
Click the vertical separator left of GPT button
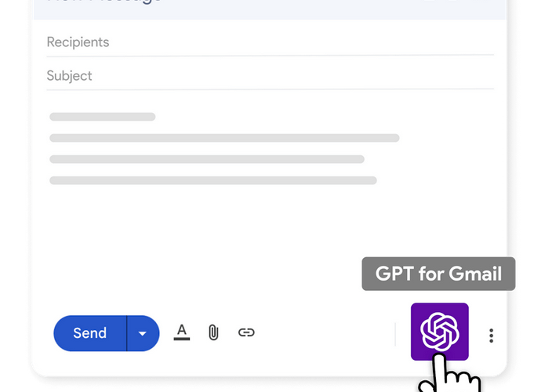click(395, 333)
